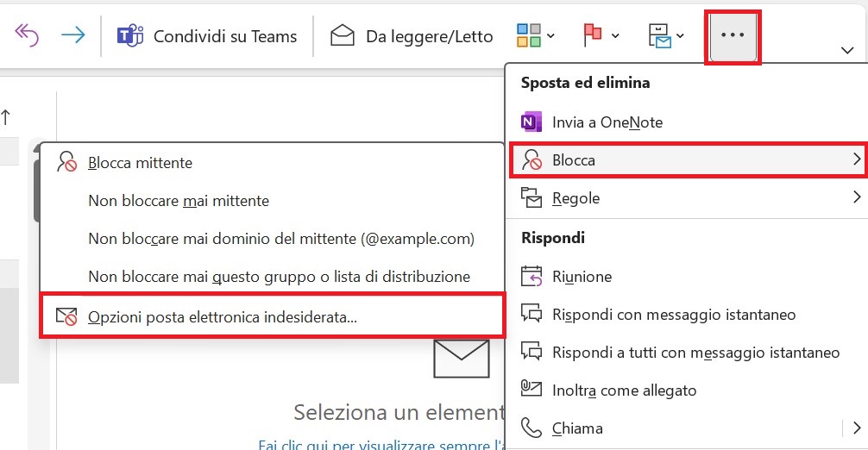
Task: Open the move-to-folder dropdown
Action: [x=666, y=36]
